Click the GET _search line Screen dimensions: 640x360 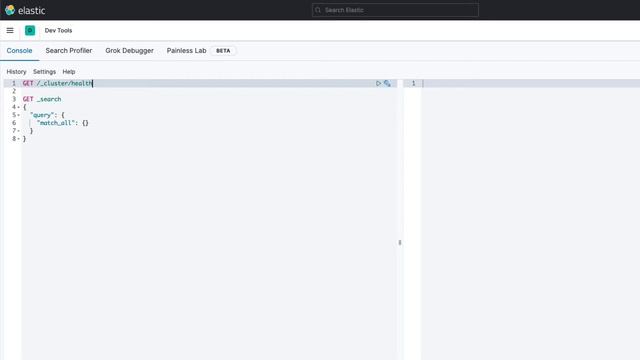click(x=42, y=99)
